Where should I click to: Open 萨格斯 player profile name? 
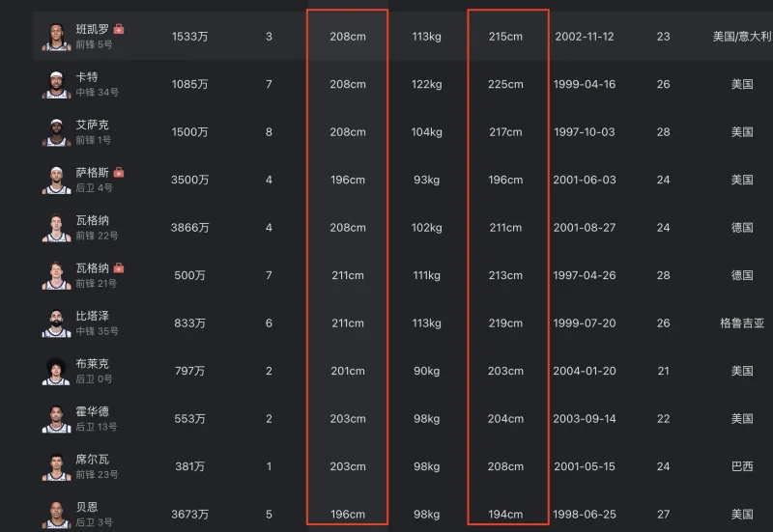[x=93, y=173]
